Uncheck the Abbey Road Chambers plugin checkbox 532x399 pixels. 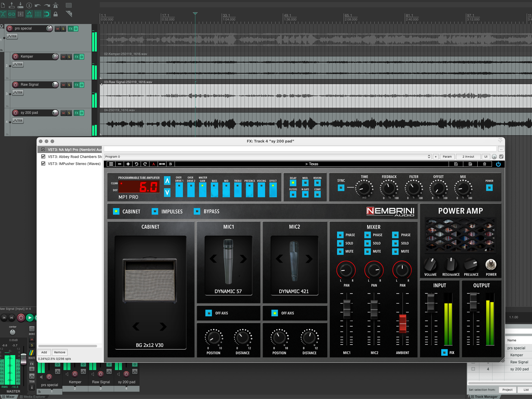click(43, 156)
